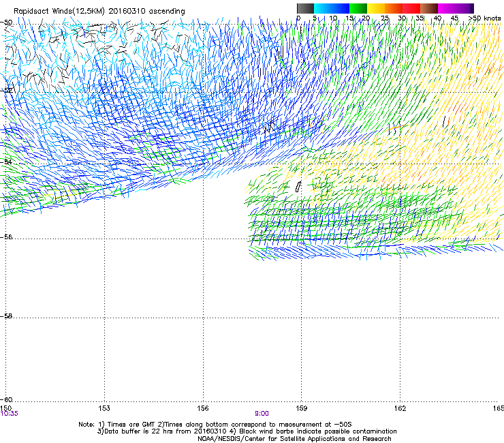Click the purple '9:00' time label

(262, 414)
